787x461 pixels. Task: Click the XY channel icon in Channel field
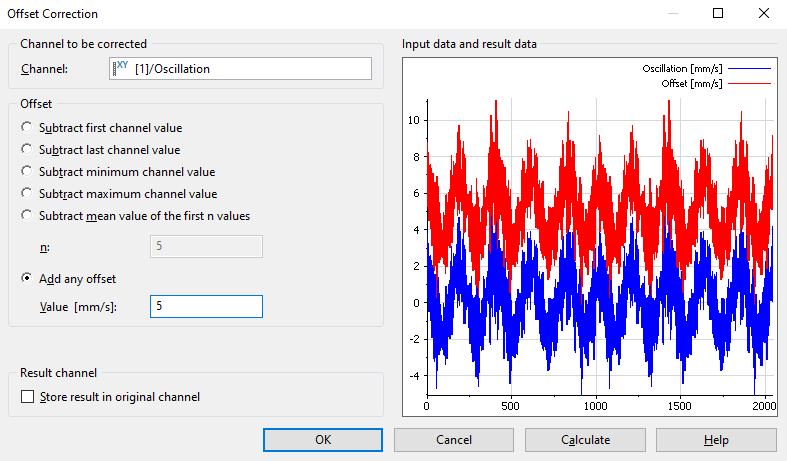click(121, 68)
